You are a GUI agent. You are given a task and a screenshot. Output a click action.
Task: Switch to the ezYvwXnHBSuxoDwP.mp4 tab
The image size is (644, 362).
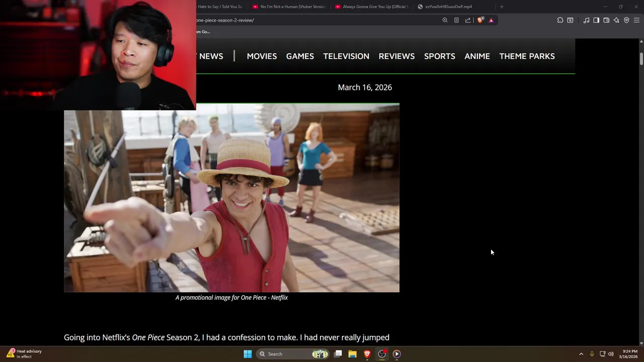(x=454, y=7)
